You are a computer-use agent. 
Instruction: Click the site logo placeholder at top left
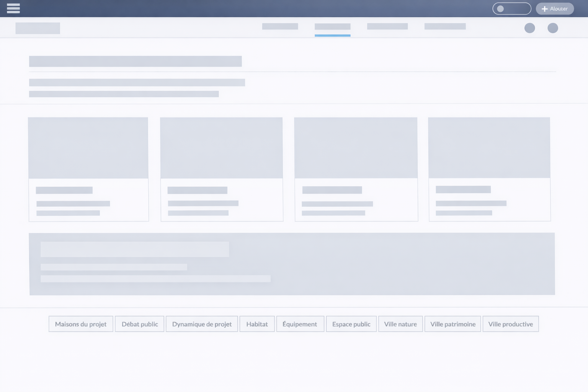coord(38,28)
